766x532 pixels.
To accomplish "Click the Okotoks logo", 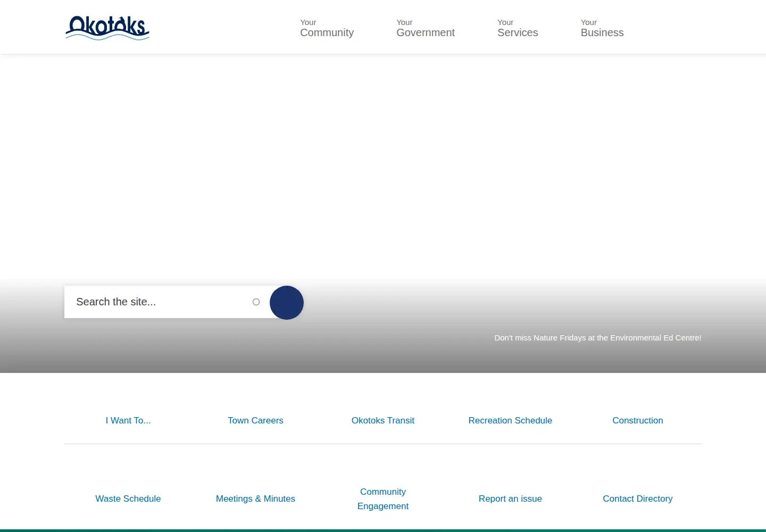I will coord(107,28).
